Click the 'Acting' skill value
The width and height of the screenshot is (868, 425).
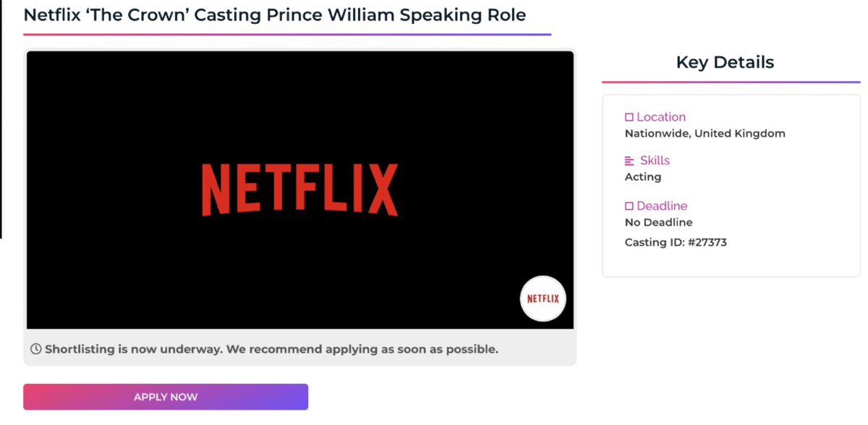point(642,177)
